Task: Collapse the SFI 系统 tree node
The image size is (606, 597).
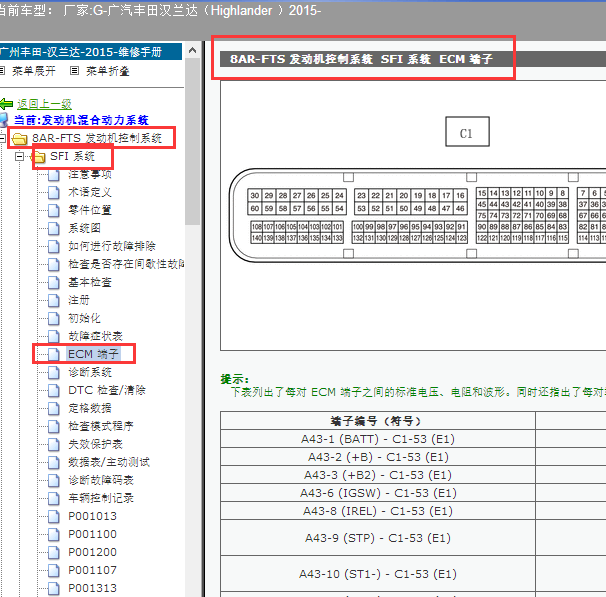Action: click(x=19, y=156)
